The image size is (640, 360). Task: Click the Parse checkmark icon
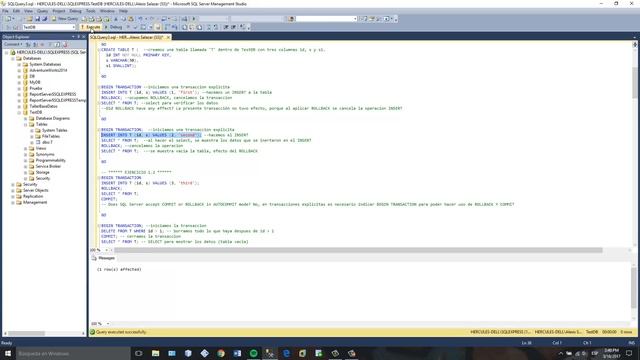[136, 27]
